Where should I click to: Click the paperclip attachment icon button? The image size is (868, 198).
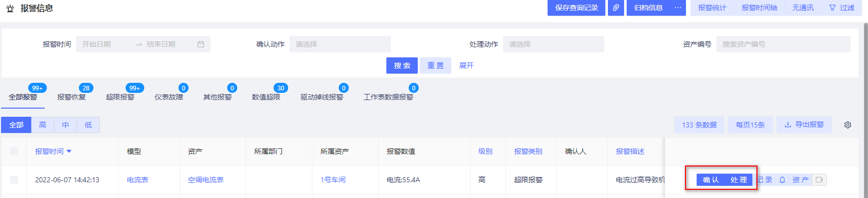(616, 8)
